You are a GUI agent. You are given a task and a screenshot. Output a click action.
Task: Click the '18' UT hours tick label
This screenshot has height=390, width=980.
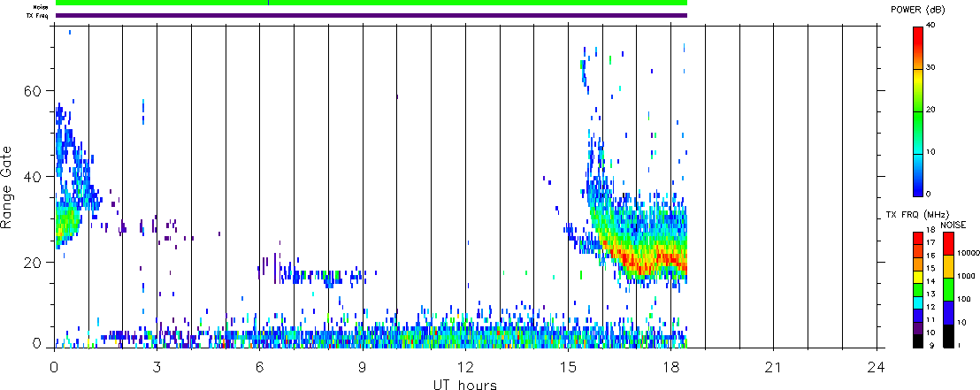(670, 367)
